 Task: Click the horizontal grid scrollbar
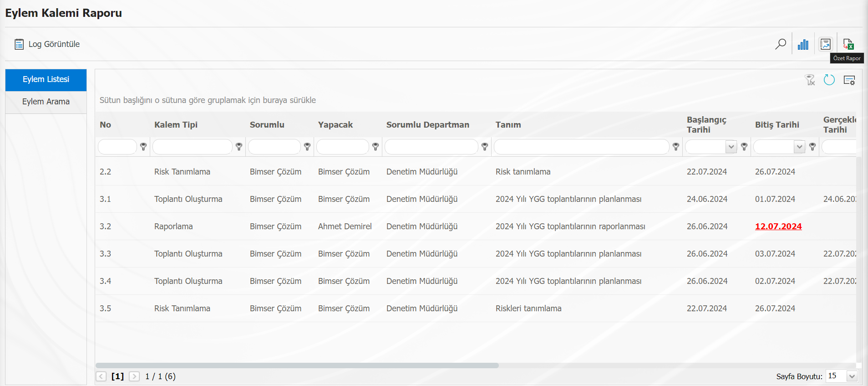coord(297,365)
